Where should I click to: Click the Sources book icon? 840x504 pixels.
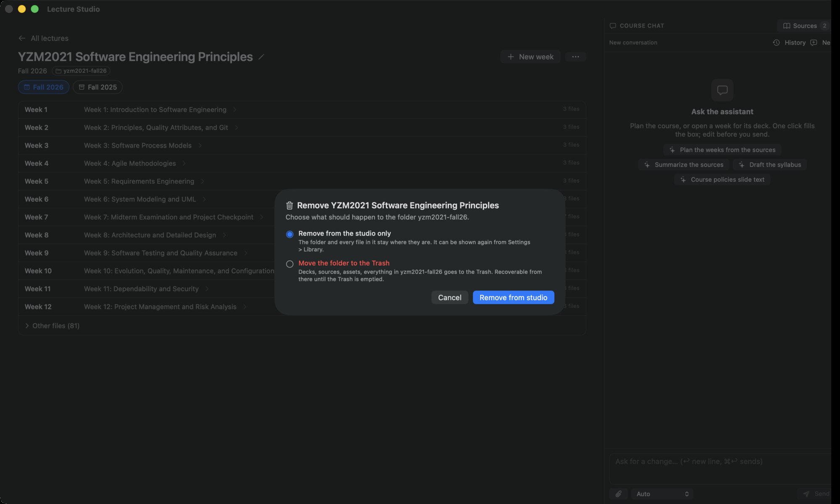pos(787,26)
